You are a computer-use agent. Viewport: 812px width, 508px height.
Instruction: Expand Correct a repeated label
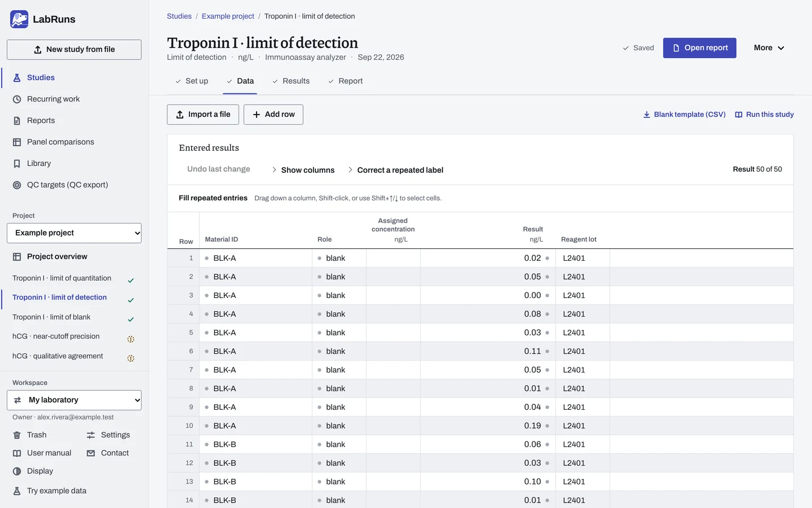395,170
